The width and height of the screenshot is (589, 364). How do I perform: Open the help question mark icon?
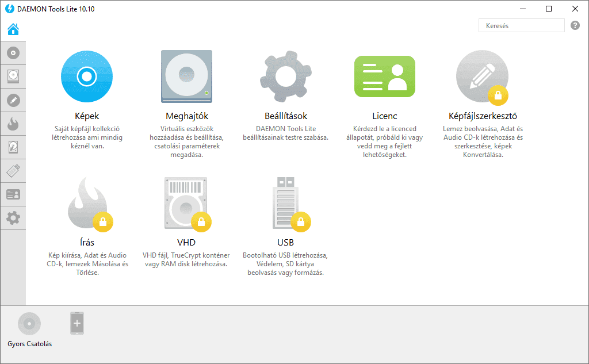point(575,25)
